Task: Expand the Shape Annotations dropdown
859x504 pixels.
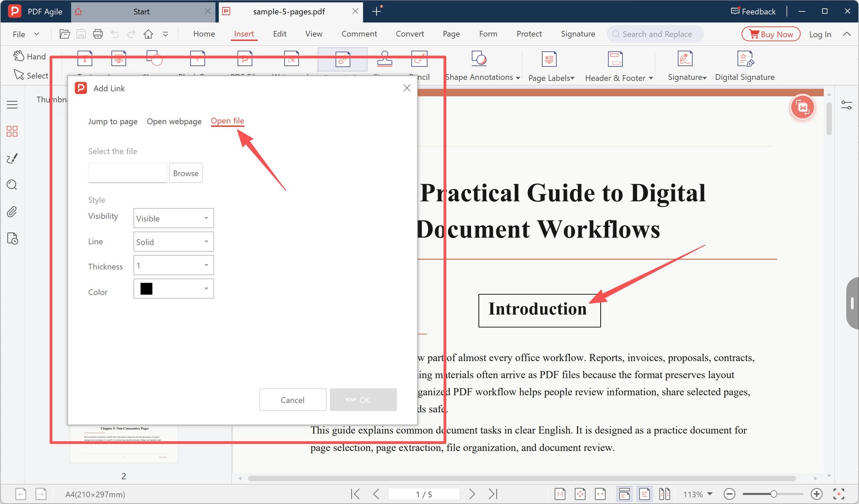Action: [x=518, y=78]
